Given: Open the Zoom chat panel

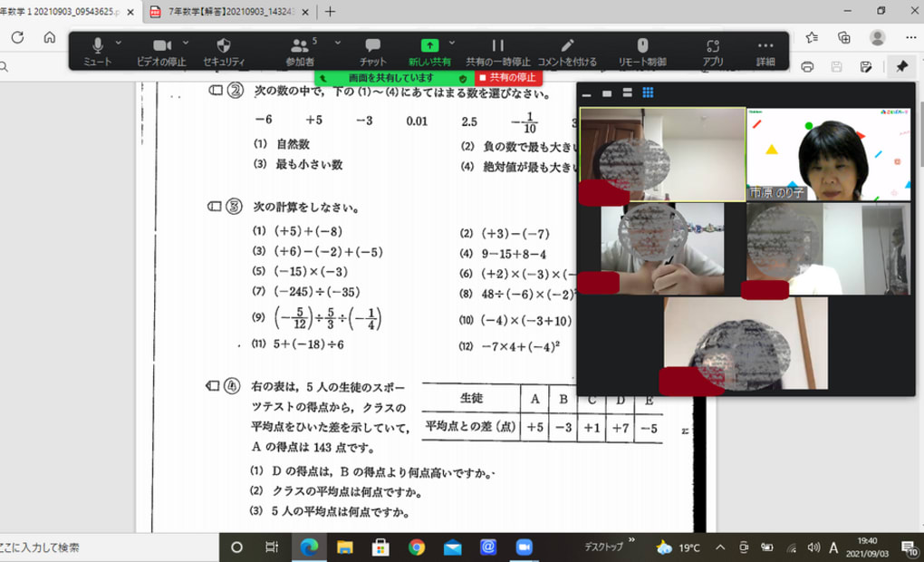Looking at the screenshot, I should click(371, 44).
